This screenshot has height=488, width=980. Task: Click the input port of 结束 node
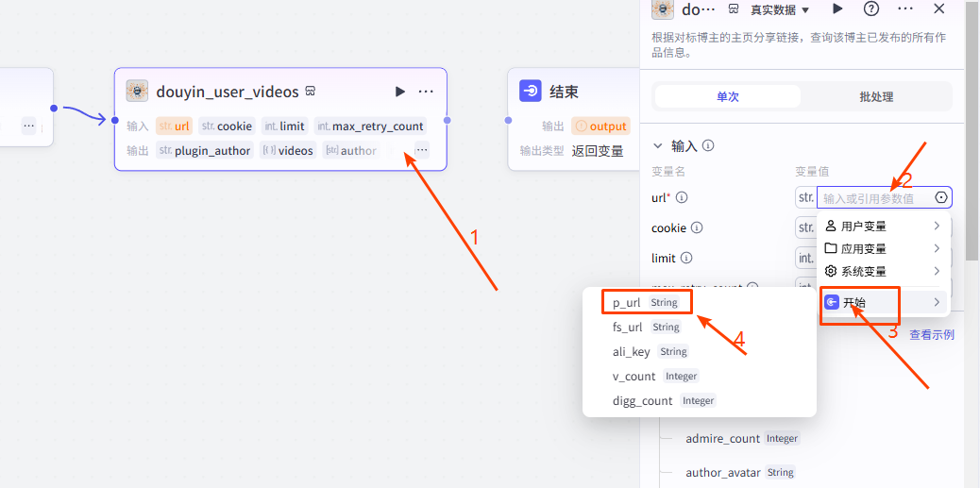coord(508,120)
